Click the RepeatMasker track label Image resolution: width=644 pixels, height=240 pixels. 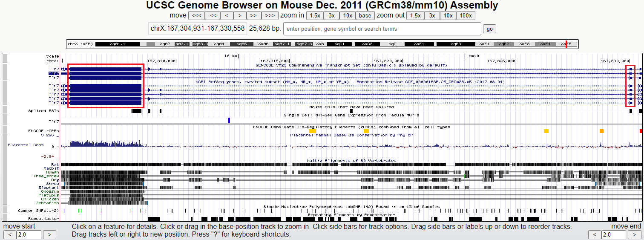pyautogui.click(x=43, y=219)
